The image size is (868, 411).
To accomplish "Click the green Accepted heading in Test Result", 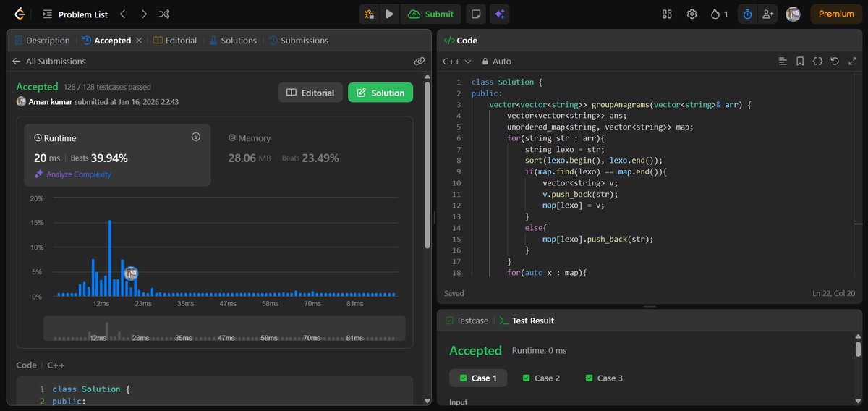I will point(475,350).
